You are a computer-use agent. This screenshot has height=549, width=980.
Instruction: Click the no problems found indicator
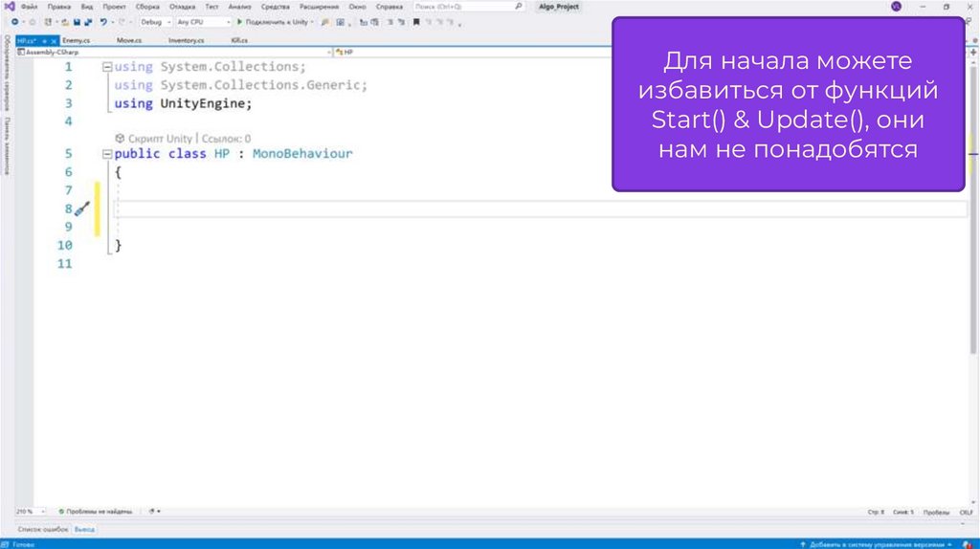coord(96,512)
